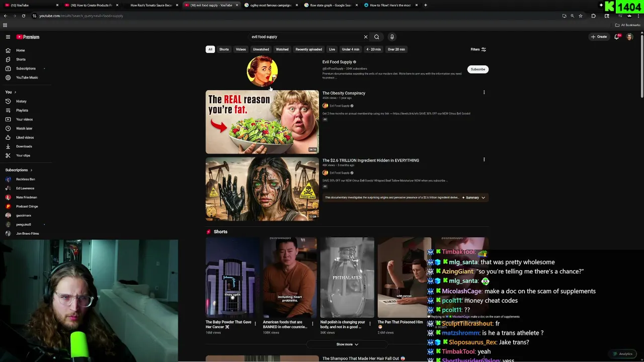Subscribe to Evil Food Supply channel

(478, 69)
